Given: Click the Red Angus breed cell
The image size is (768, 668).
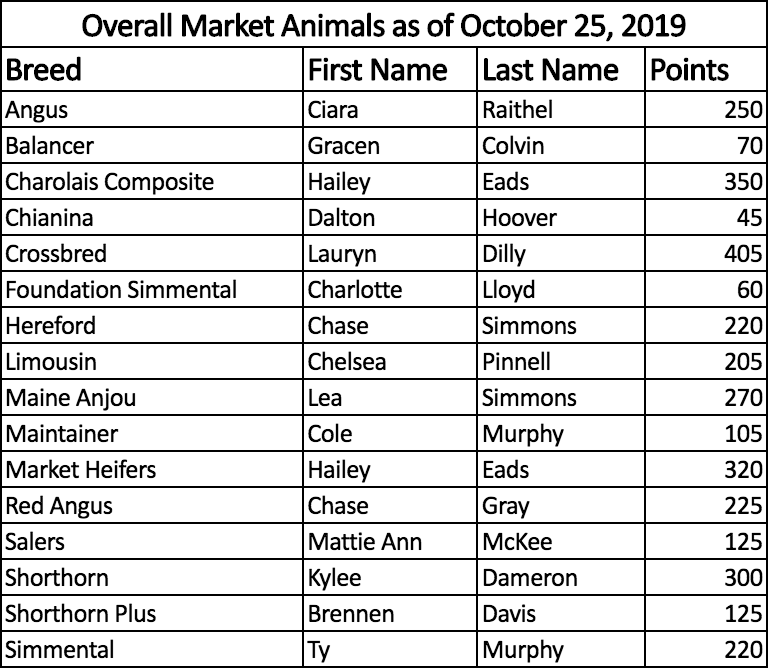Looking at the screenshot, I should pyautogui.click(x=59, y=506).
